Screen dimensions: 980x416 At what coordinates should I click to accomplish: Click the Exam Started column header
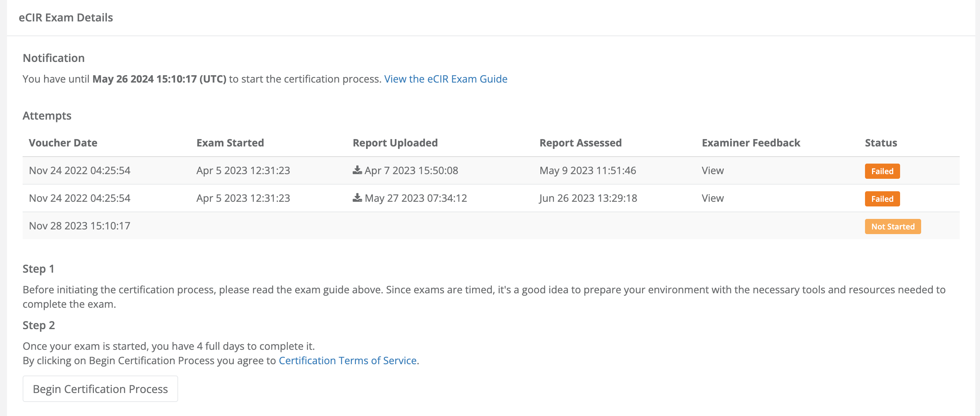(230, 143)
